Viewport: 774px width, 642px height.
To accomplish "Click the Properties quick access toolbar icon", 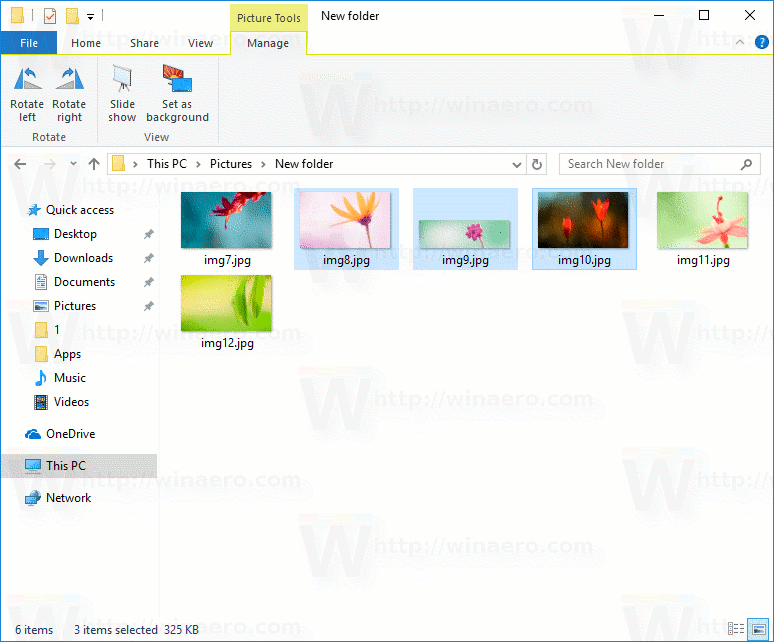I will point(50,16).
